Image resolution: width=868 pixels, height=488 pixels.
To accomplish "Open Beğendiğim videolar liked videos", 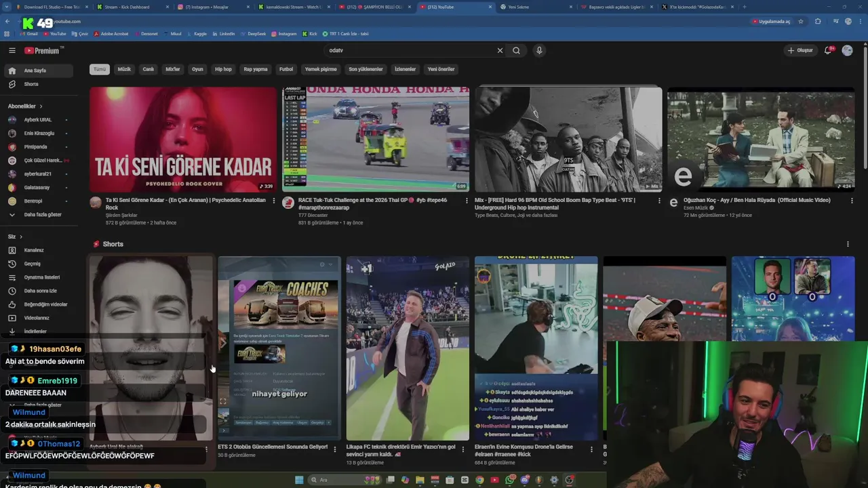I will [x=39, y=304].
